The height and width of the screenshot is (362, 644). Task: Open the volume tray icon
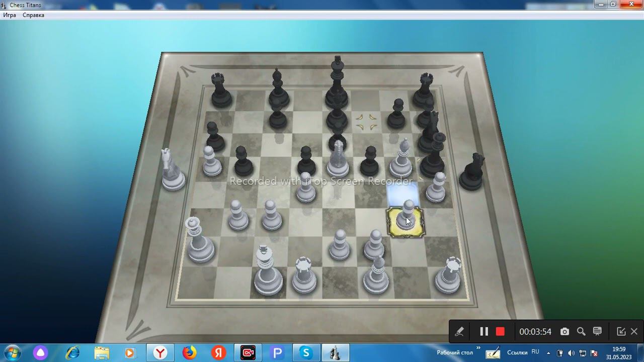click(571, 353)
